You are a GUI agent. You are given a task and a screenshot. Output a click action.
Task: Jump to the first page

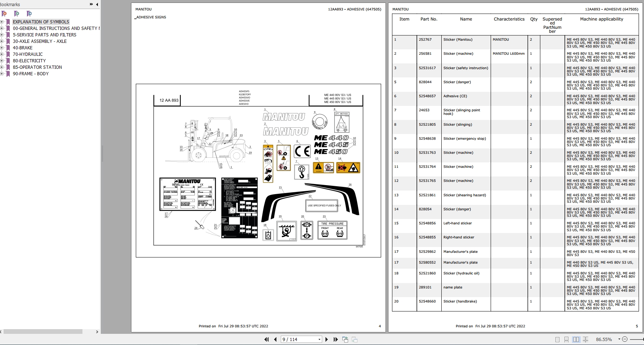[266, 339]
